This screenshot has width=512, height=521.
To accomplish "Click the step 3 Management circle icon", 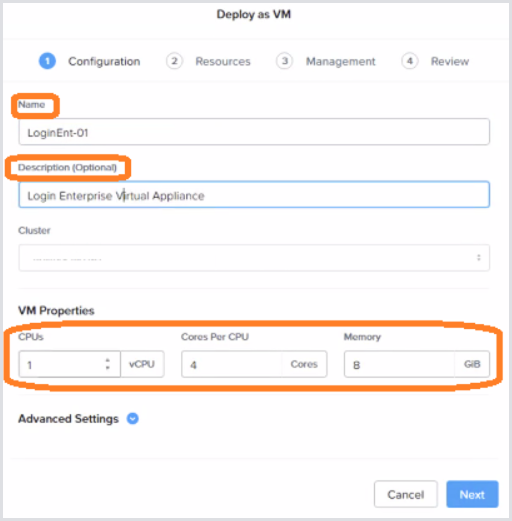I will pyautogui.click(x=284, y=61).
